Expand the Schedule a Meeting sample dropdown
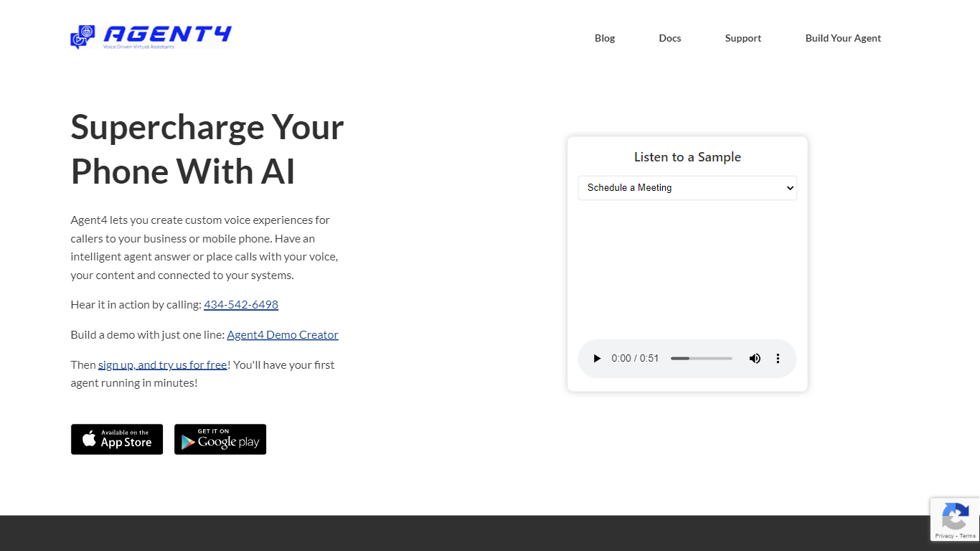980x551 pixels. (x=687, y=188)
